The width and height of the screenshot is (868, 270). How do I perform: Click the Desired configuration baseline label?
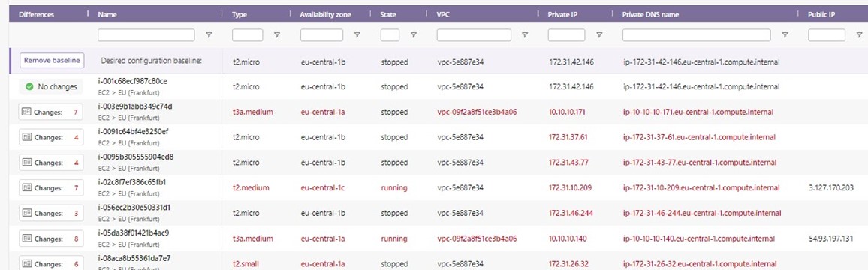tap(151, 61)
